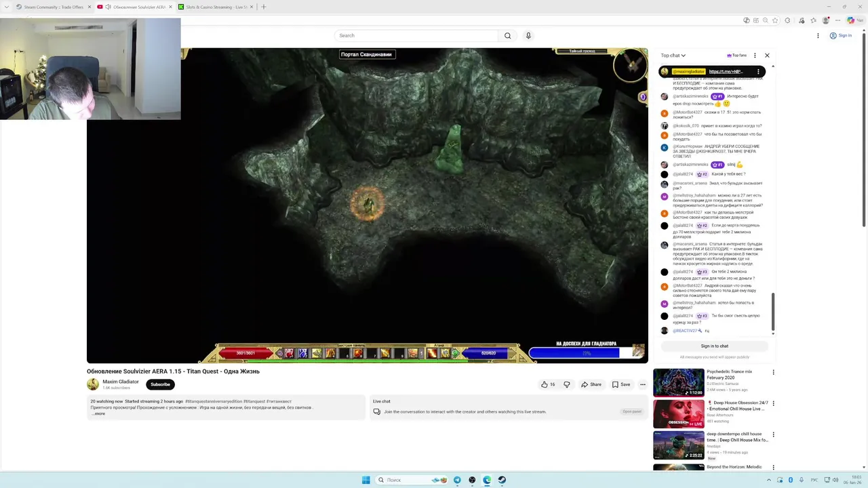
Task: Open YouTube settings three-dot menu beside Sign in
Action: pos(818,35)
